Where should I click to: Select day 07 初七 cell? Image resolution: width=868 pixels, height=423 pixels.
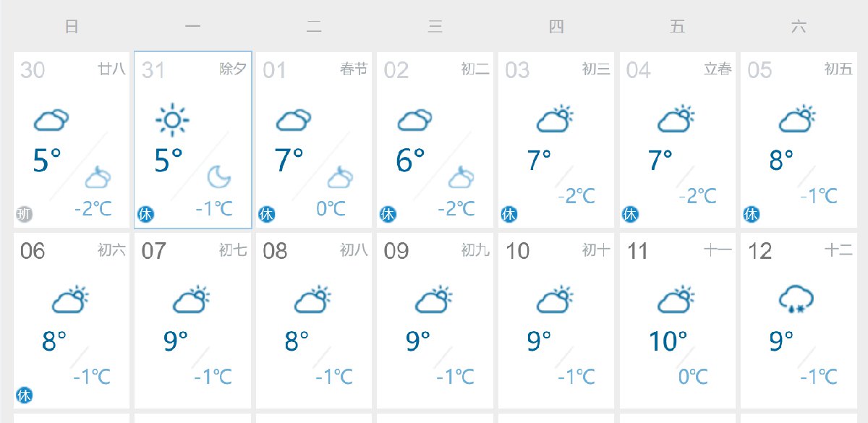coord(193,320)
